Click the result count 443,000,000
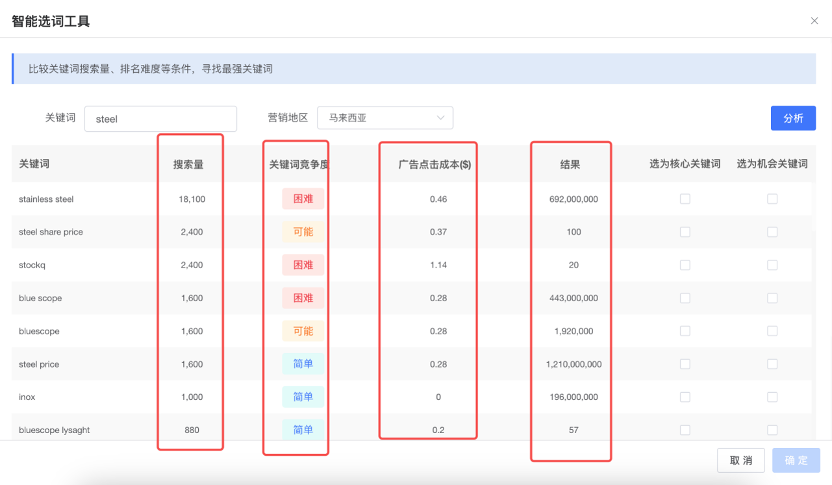This screenshot has height=485, width=832. coord(574,298)
